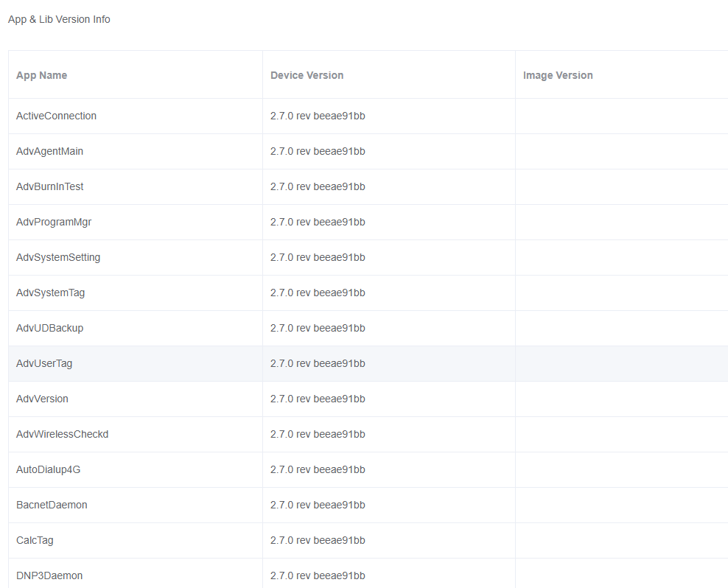Image resolution: width=728 pixels, height=588 pixels.
Task: Click the AutoDialup4G app name
Action: 48,469
